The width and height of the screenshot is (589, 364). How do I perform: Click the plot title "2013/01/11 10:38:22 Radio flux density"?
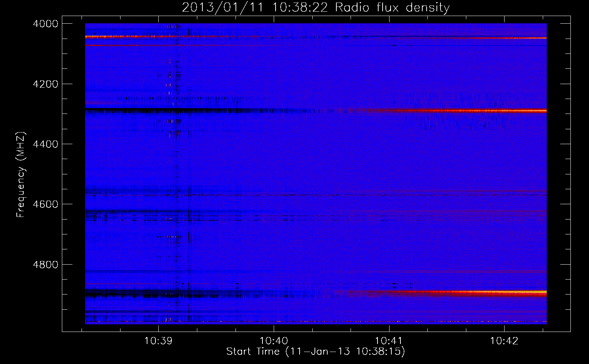tap(316, 7)
